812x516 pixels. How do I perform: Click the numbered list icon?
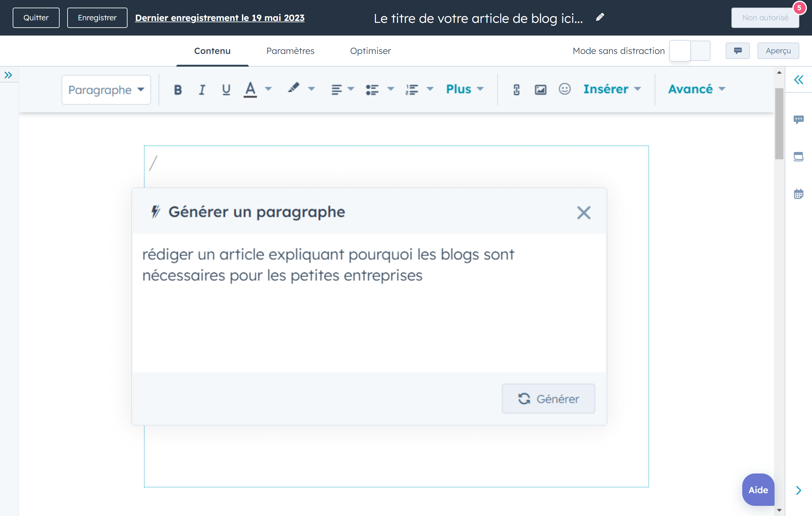pyautogui.click(x=412, y=89)
